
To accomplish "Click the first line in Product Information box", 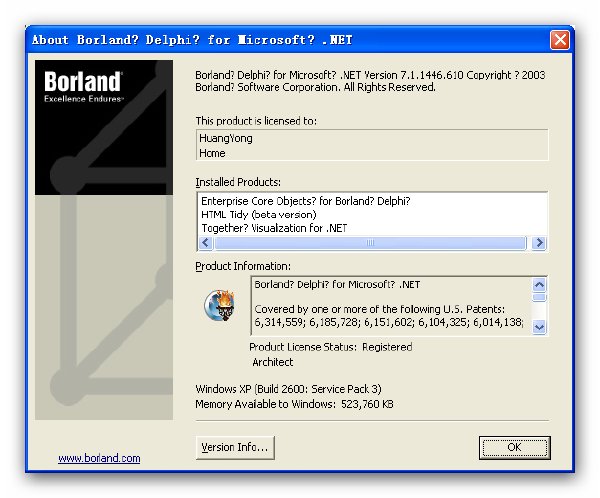I will (x=337, y=284).
